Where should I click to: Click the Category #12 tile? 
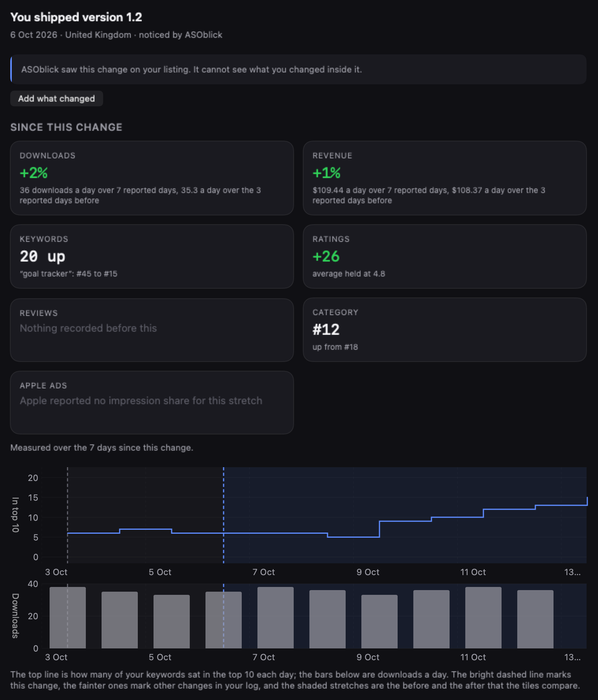point(445,330)
